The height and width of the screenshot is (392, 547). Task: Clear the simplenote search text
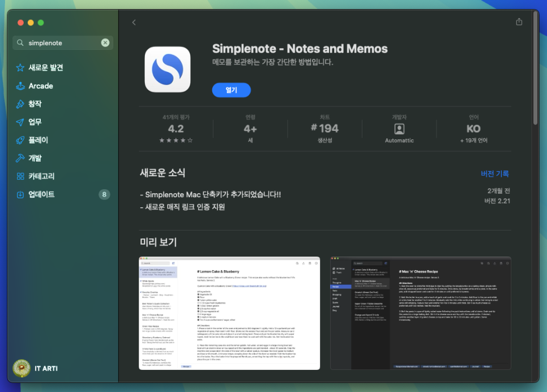pyautogui.click(x=105, y=42)
